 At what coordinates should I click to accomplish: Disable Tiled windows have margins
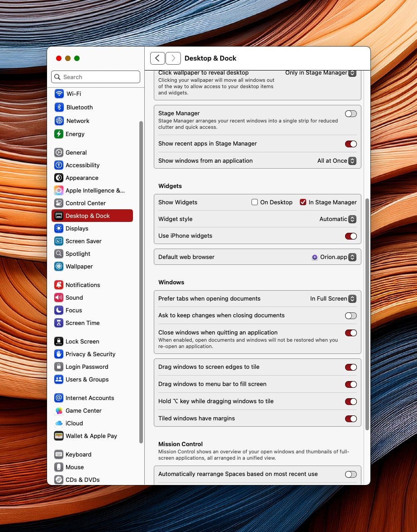[x=351, y=419]
